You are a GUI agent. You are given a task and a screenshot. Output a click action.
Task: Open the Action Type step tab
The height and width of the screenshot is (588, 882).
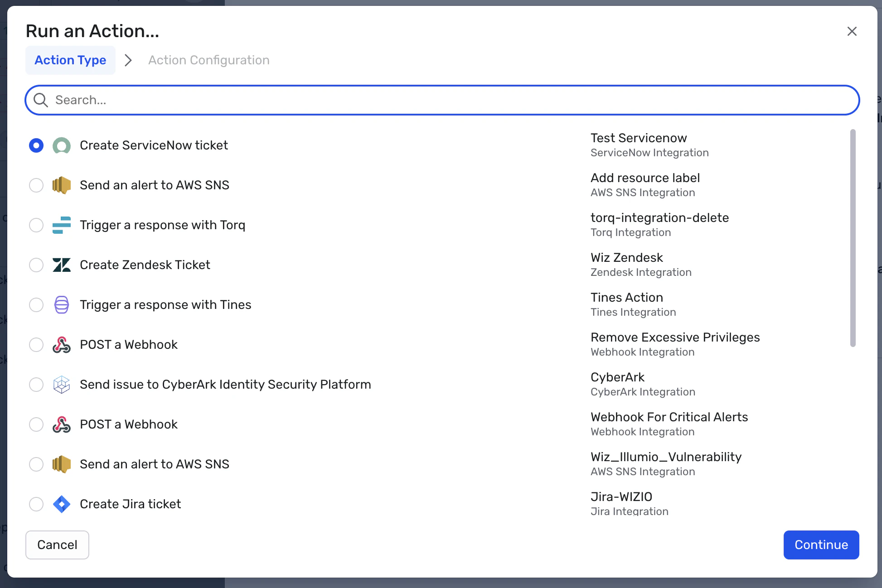(70, 60)
